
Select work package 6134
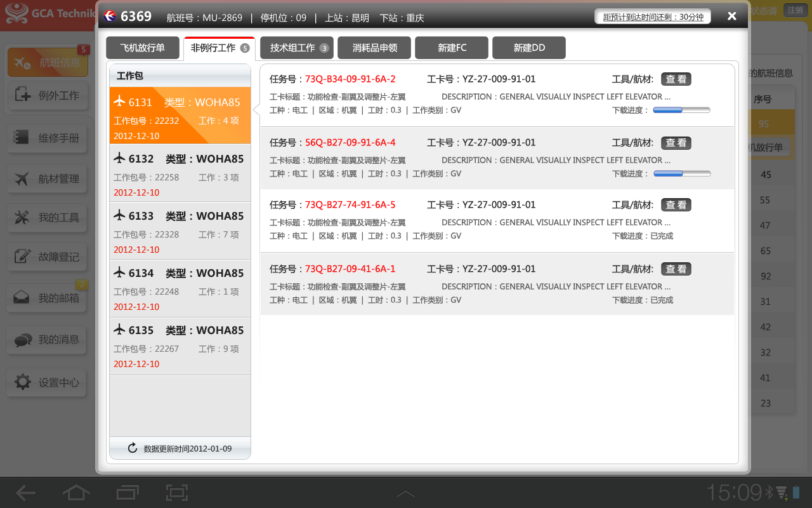coord(180,288)
